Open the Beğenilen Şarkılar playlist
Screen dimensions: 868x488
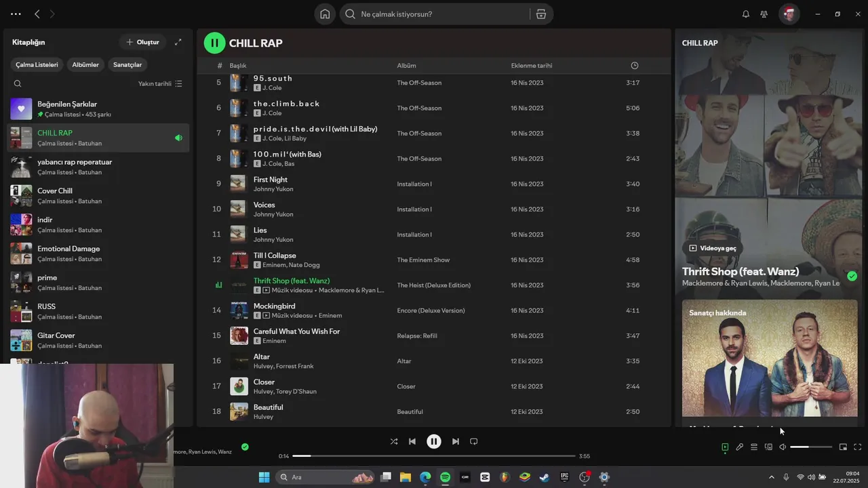click(x=98, y=109)
